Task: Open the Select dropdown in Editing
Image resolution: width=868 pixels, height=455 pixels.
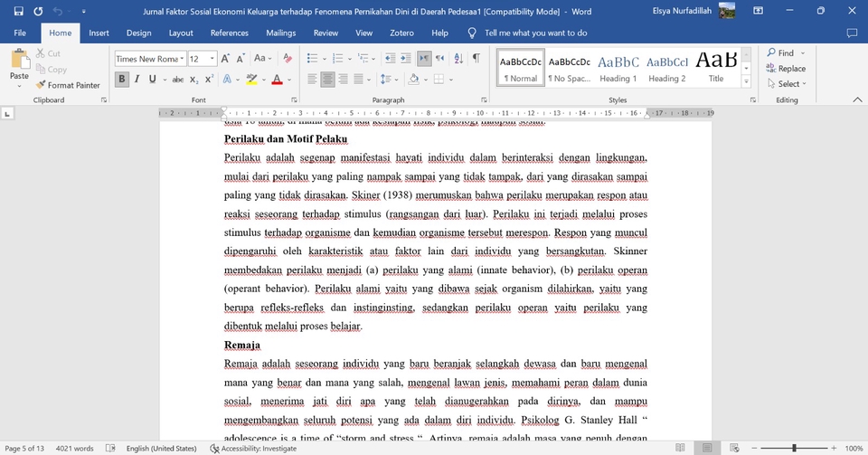Action: (x=787, y=84)
